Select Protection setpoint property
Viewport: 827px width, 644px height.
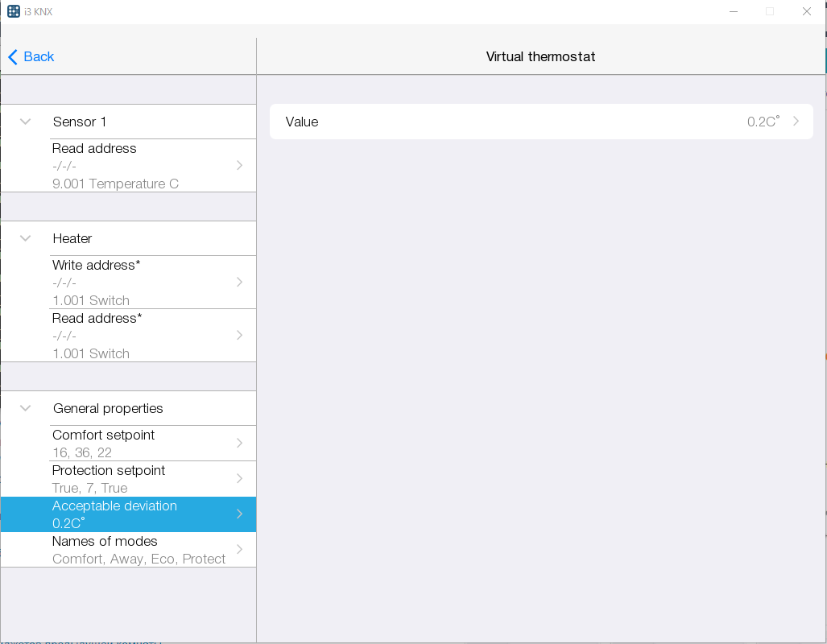pos(145,478)
